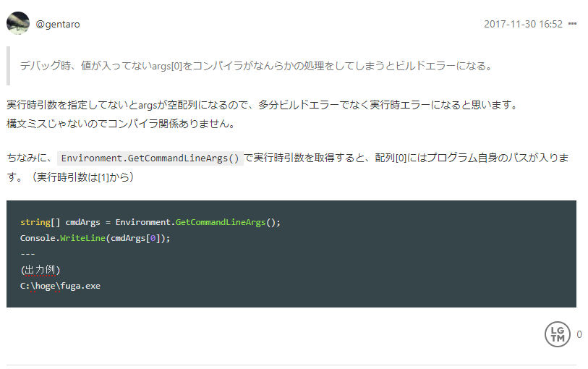
Task: Click the C:\hoge\fuga.exe output line
Action: tap(60, 286)
